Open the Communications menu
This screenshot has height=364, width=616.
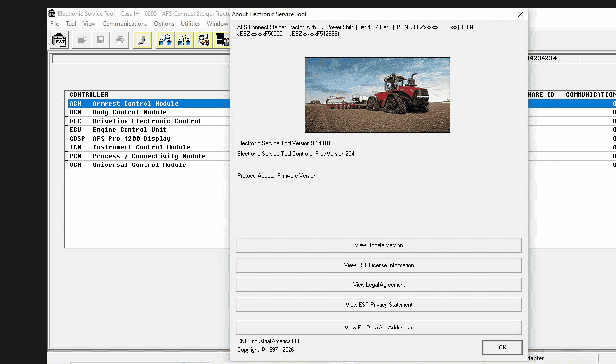click(x=125, y=23)
